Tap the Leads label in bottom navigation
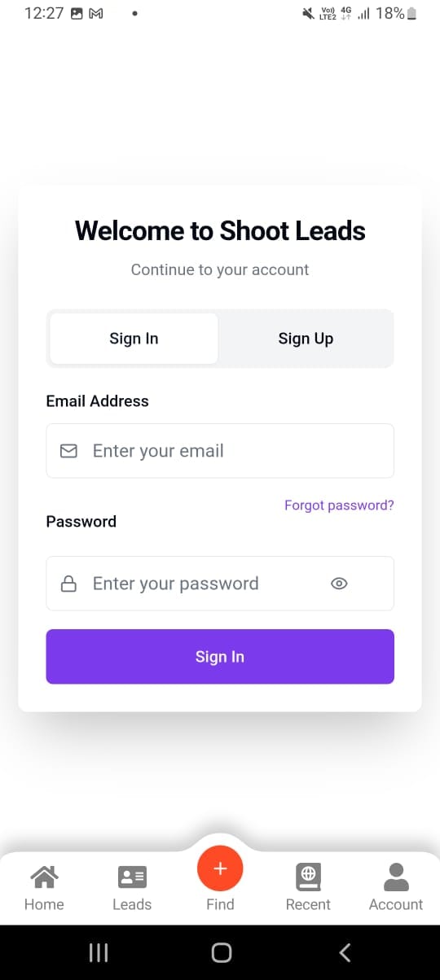This screenshot has height=980, width=440. (x=132, y=904)
